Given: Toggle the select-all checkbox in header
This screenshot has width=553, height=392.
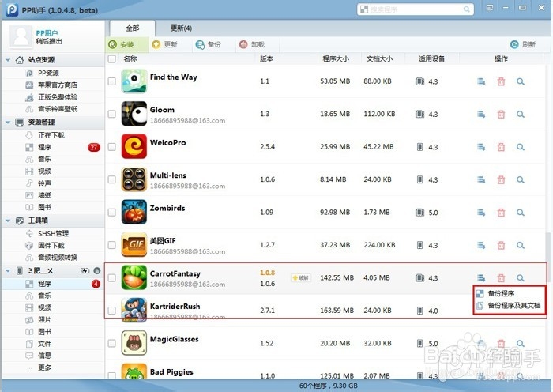Looking at the screenshot, I should (x=112, y=59).
